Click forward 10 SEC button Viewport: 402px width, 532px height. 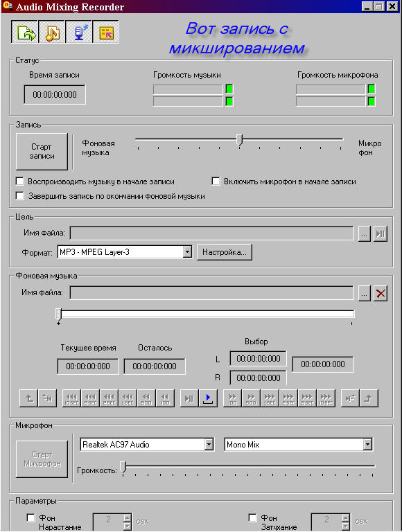click(326, 398)
